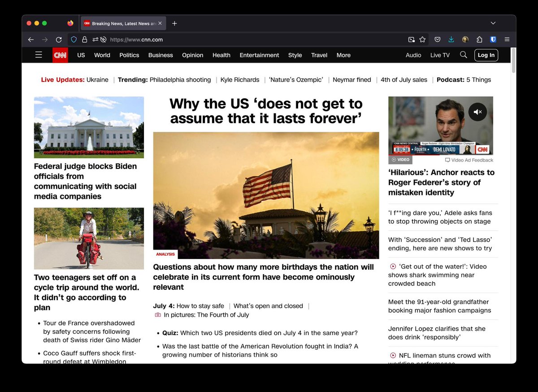Open the World section
Image resolution: width=538 pixels, height=392 pixels.
click(x=102, y=55)
